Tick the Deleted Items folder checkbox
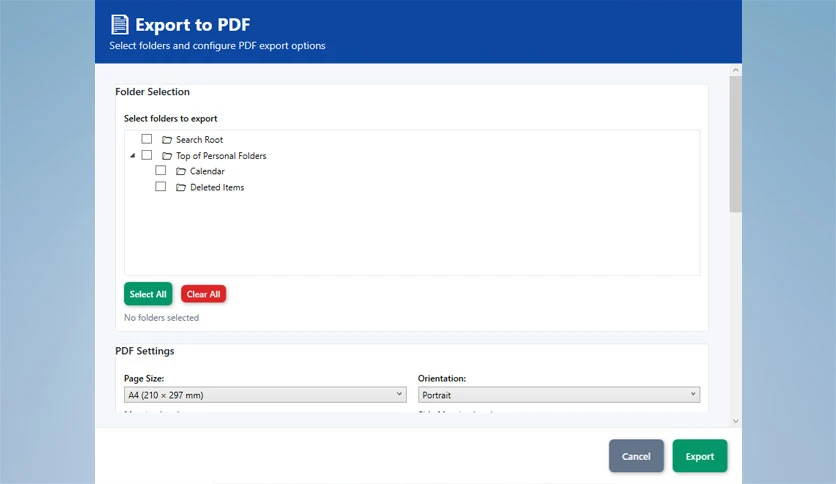Viewport: 836px width, 484px height. coord(160,187)
